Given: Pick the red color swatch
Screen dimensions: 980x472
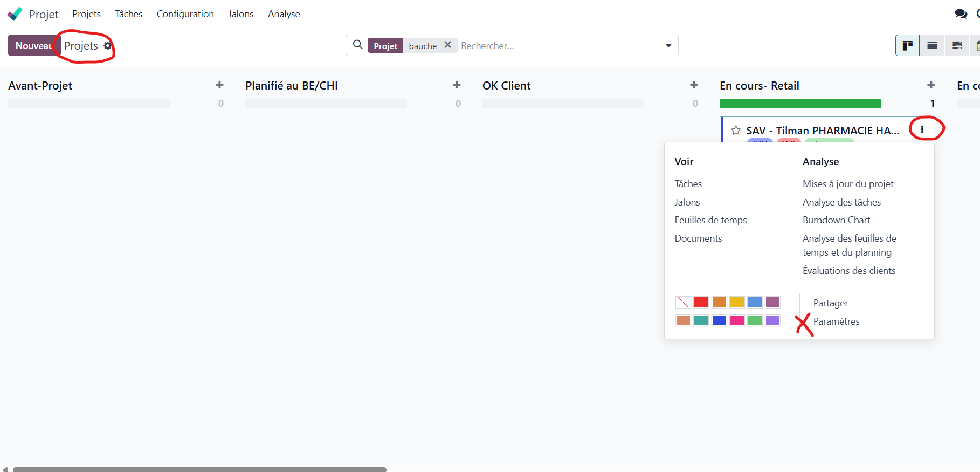Looking at the screenshot, I should (701, 303).
